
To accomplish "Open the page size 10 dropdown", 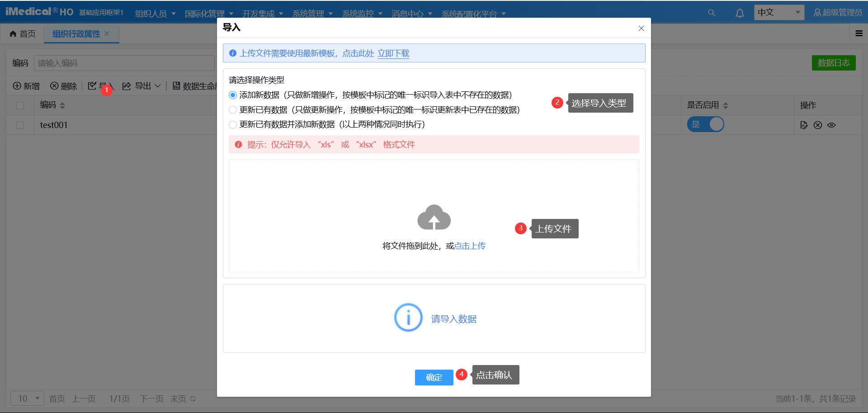I will pyautogui.click(x=27, y=399).
